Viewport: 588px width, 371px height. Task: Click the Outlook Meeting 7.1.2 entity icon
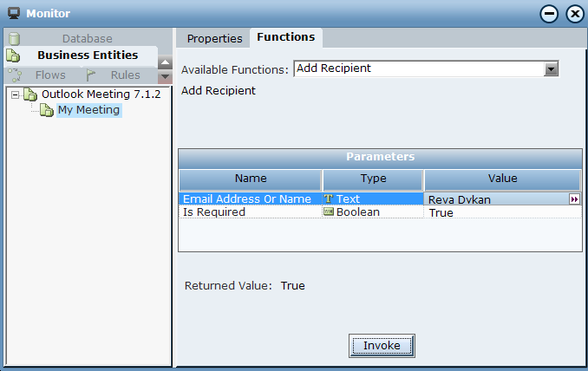pos(30,94)
